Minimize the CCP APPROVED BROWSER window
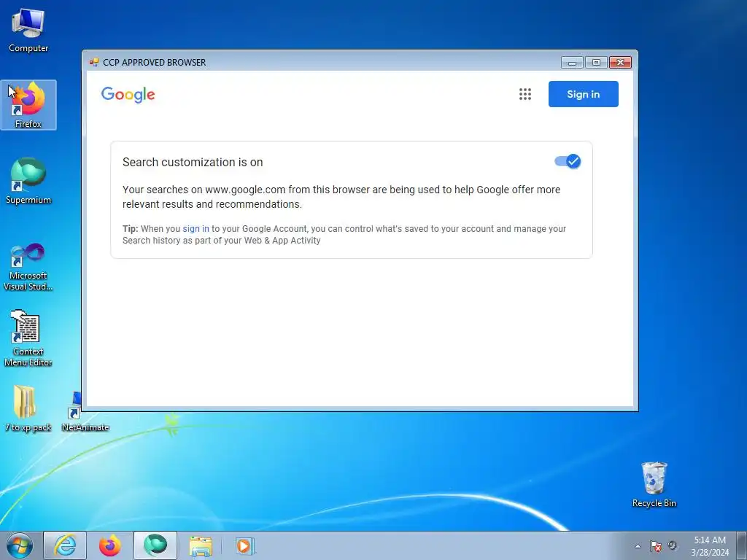747x560 pixels. pyautogui.click(x=572, y=63)
